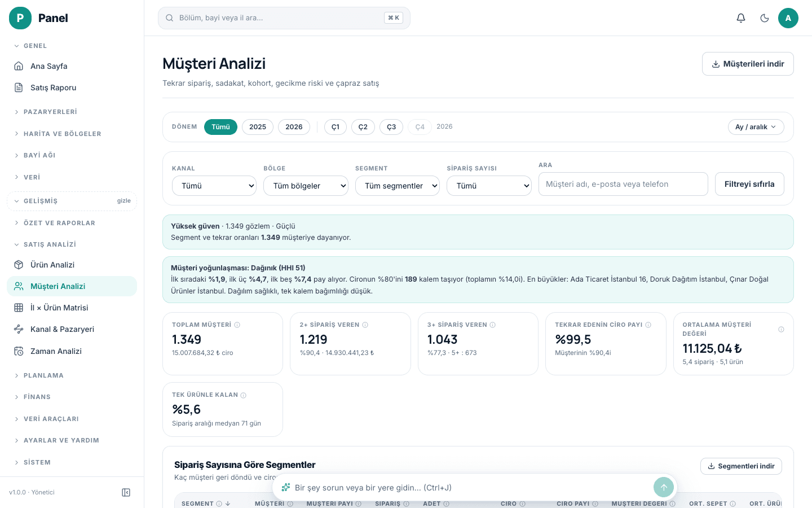Open user avatar A menu
The image size is (812, 508).
(x=788, y=18)
